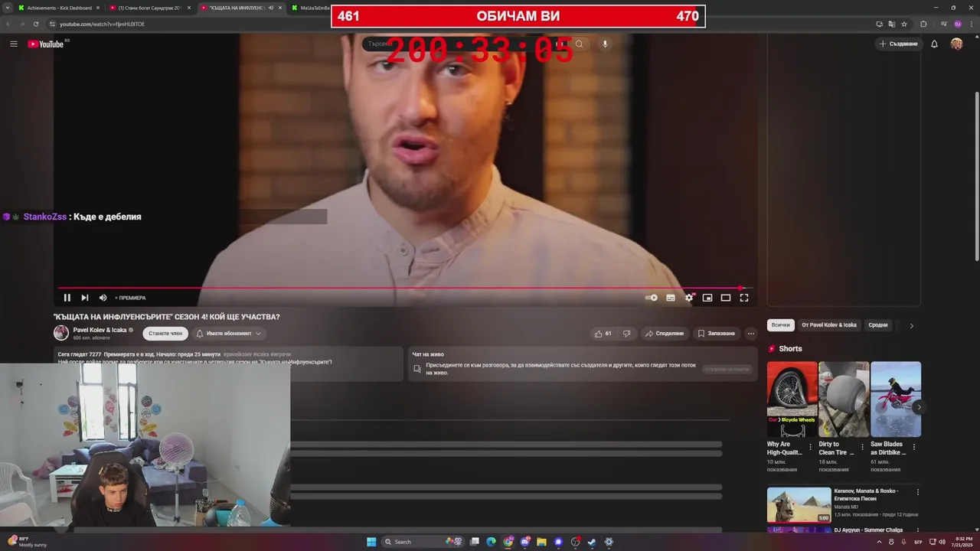Select the Сродни filter chip
Viewport: 980px width, 551px height.
click(x=878, y=325)
